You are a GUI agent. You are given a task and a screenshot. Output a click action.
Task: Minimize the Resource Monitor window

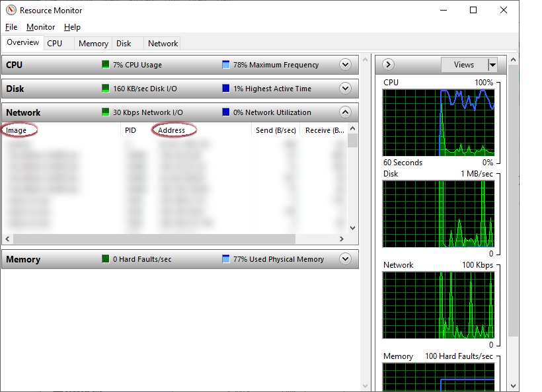coord(444,10)
